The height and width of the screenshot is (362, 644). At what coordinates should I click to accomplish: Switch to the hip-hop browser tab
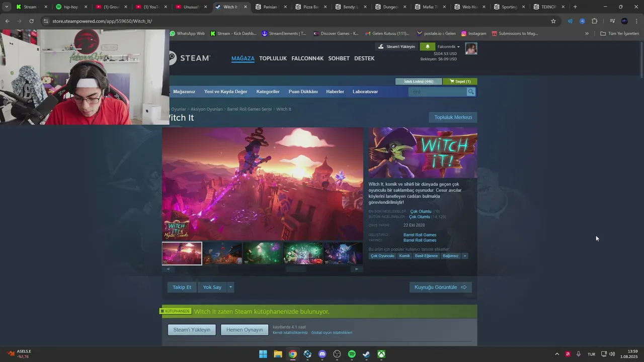(71, 7)
